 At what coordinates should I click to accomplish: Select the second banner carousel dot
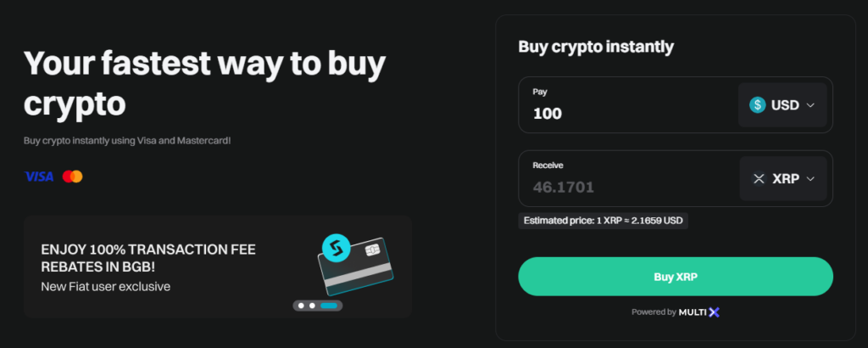[x=311, y=305]
